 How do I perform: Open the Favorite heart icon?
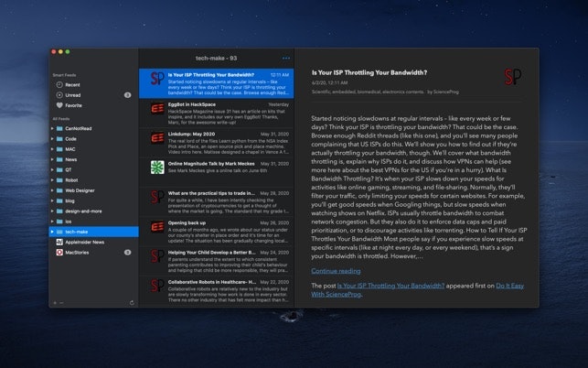tap(59, 105)
